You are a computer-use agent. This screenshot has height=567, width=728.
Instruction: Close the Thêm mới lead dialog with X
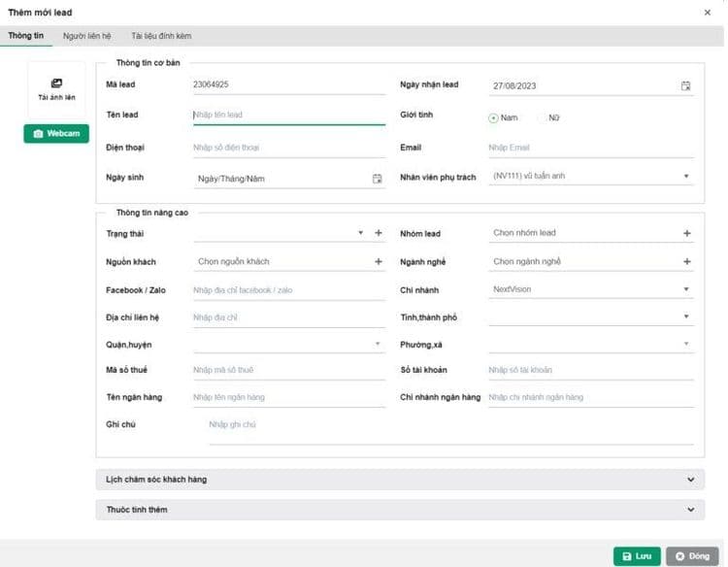pos(706,12)
